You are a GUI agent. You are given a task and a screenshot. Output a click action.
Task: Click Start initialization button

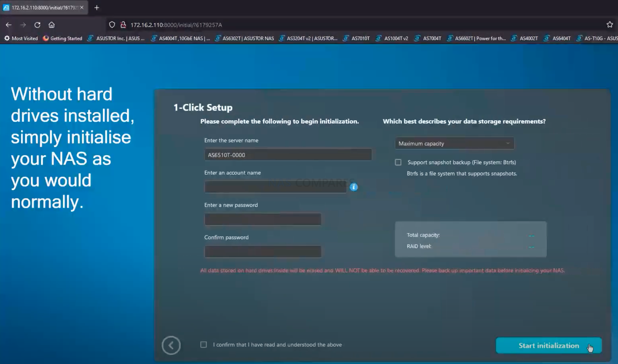[549, 345]
